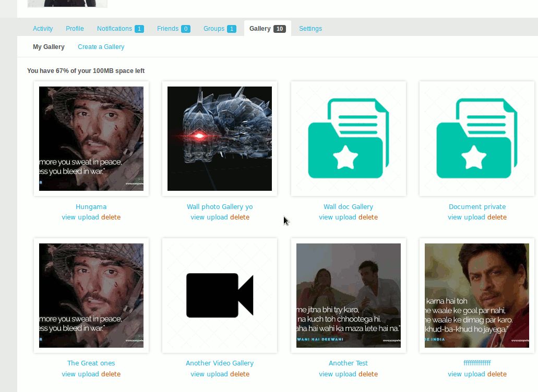The image size is (538, 392).
Task: Select the Gallery tab
Action: pos(268,29)
